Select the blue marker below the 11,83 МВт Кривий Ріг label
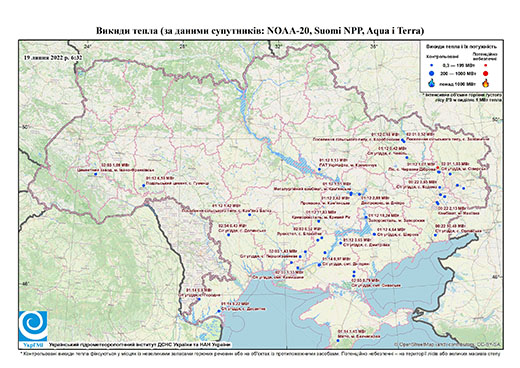This screenshot has width=520, height=368. 319,221
